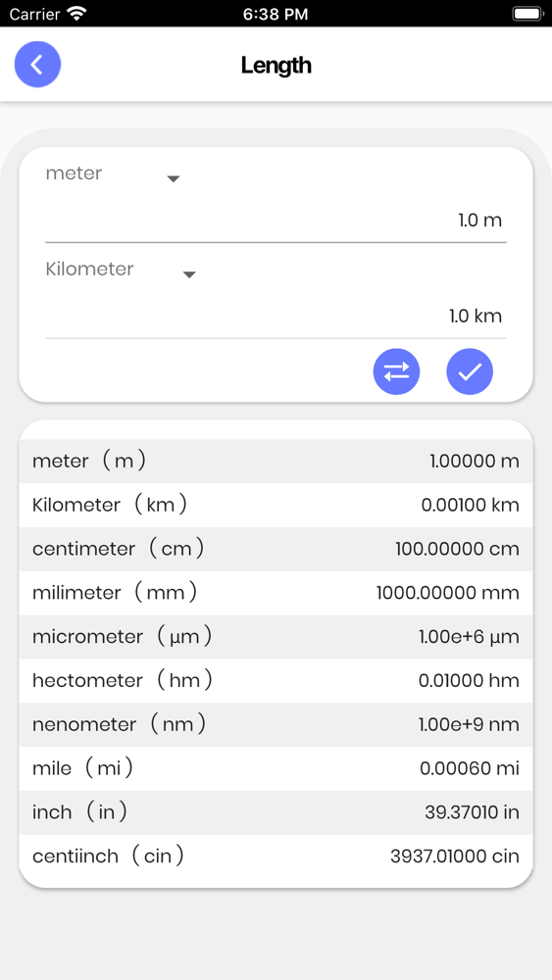Tap the milimeter (mm) result row
Viewport: 552px width, 980px height.
(x=276, y=593)
